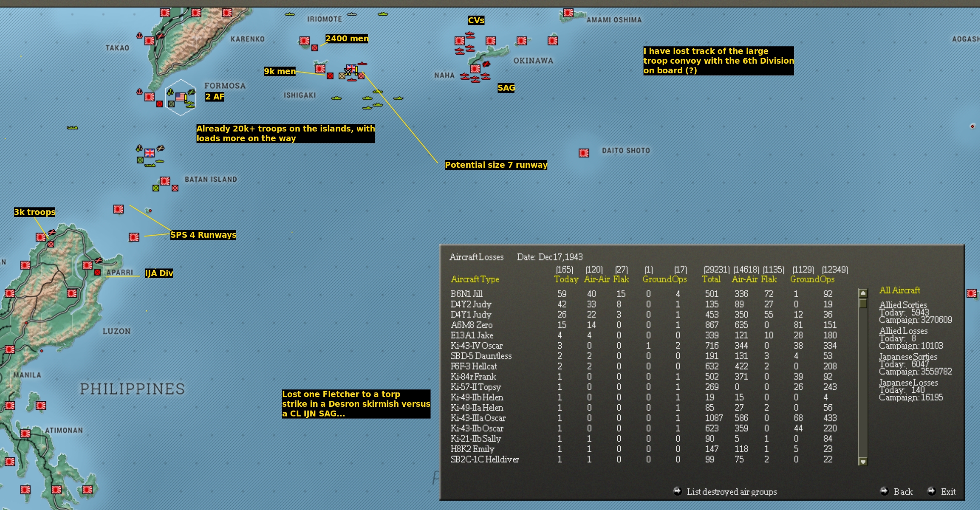This screenshot has height=510, width=980.
Task: Select the Japanese flag beside the Takao label
Action: coord(149,40)
